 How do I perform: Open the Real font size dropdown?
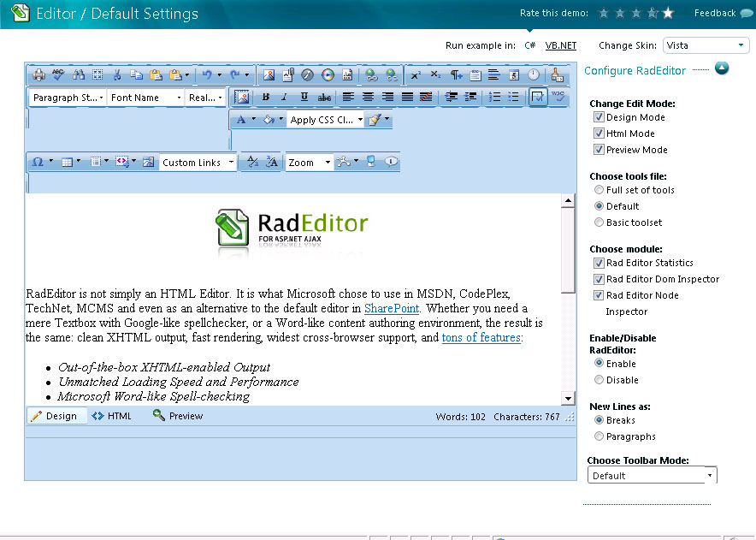(x=205, y=98)
